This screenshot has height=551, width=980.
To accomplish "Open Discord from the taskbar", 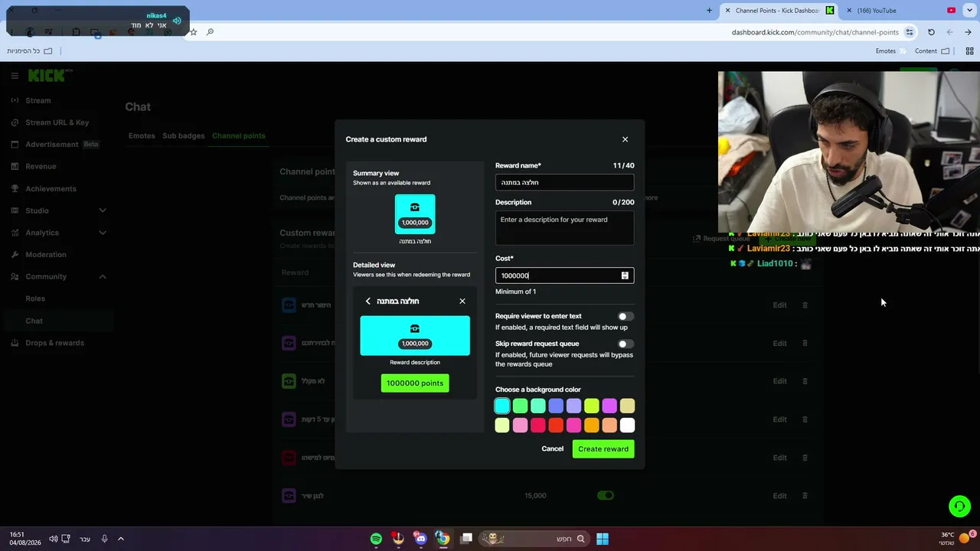I will (x=420, y=539).
